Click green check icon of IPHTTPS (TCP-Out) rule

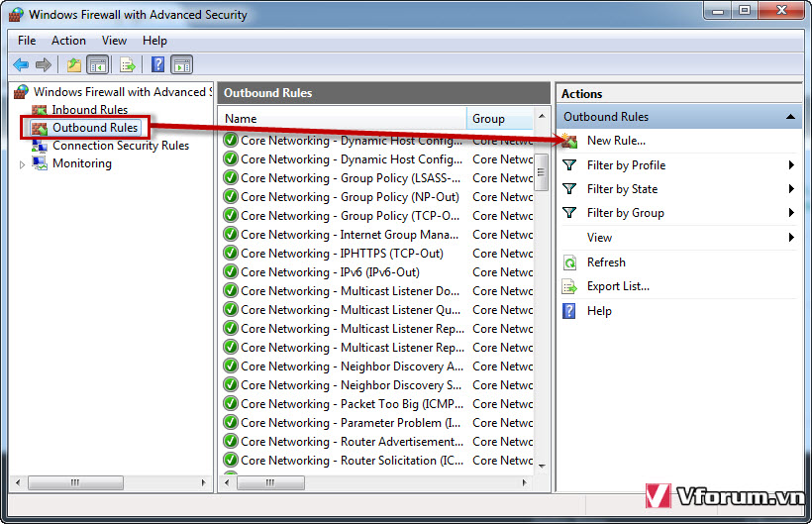coord(231,254)
